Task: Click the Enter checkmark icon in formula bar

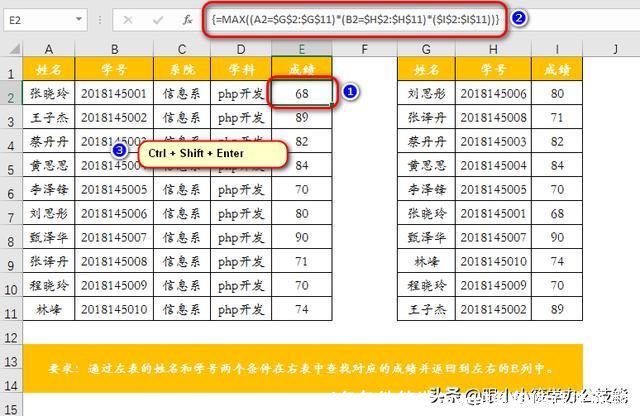Action: click(x=158, y=20)
